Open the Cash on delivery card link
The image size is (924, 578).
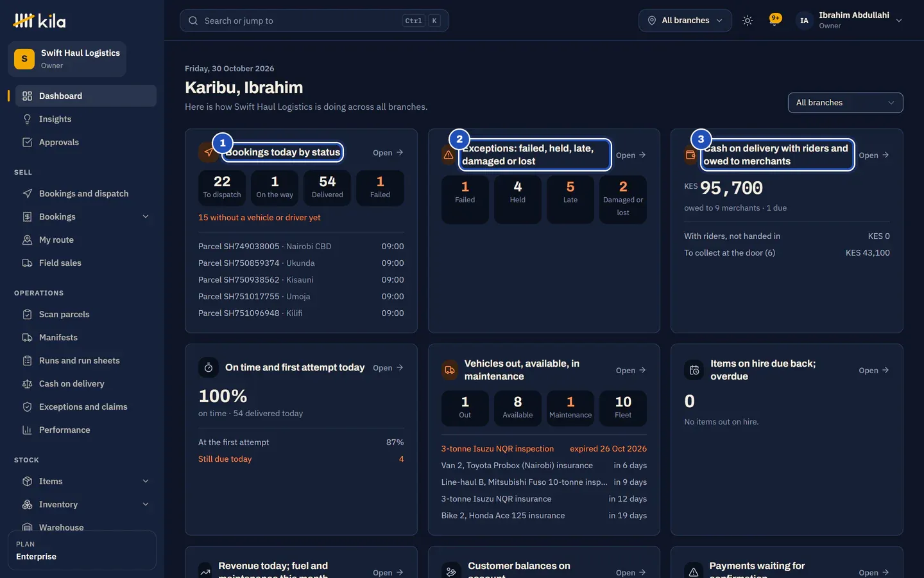coord(874,155)
